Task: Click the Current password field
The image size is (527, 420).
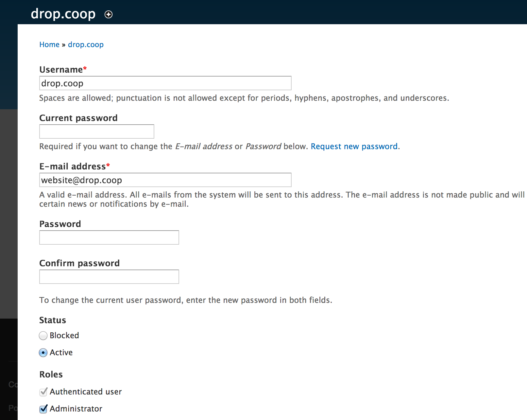Action: (x=96, y=131)
